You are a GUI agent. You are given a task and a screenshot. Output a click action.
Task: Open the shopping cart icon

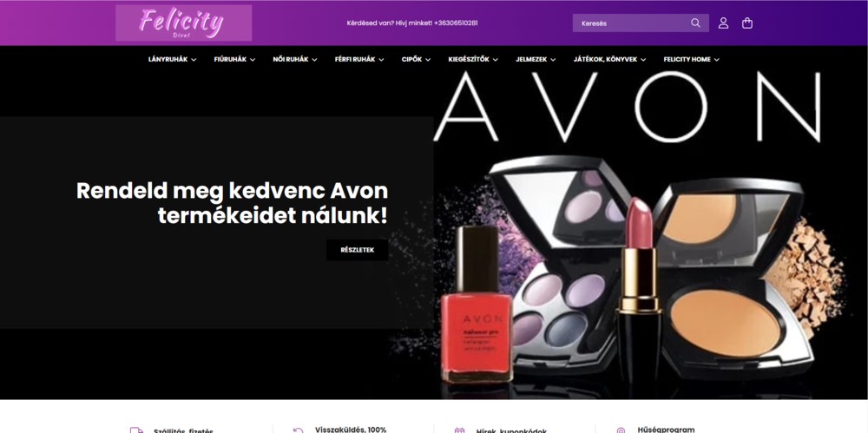tap(747, 23)
